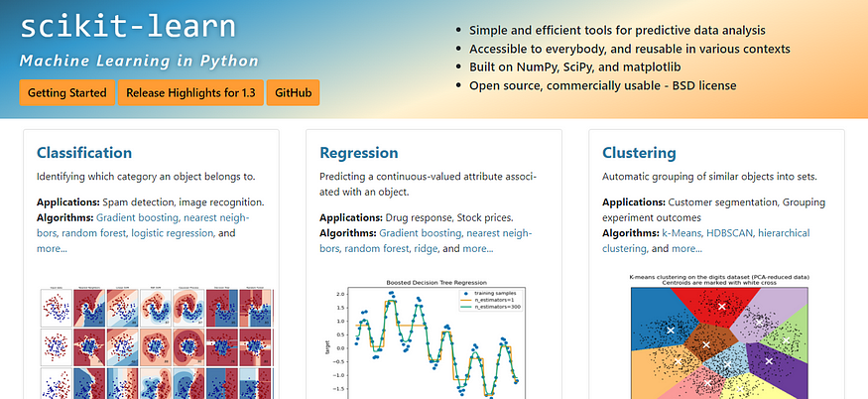Open the GitHub button link
This screenshot has height=399, width=868.
pos(293,92)
